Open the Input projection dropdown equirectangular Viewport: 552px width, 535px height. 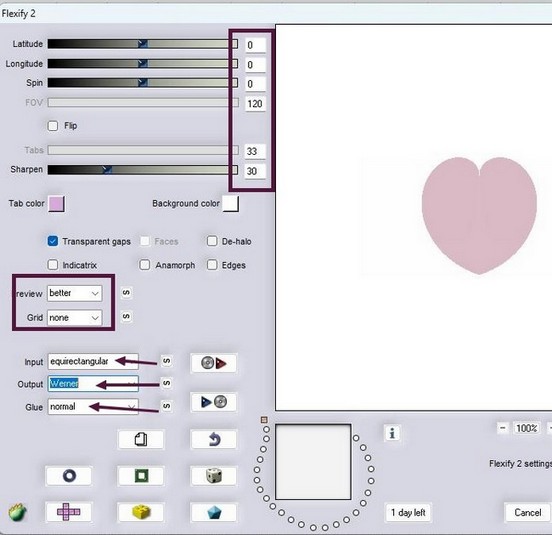click(x=93, y=361)
